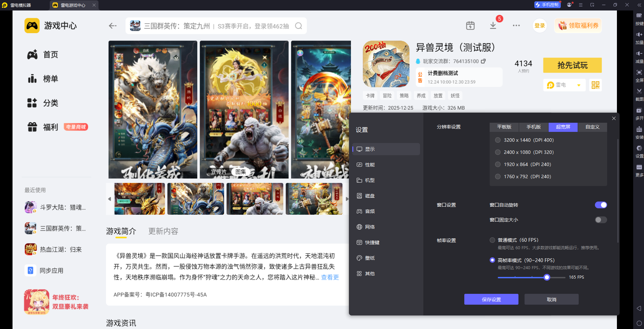Enable the 窗口固定大小 switch
Viewport: 644px width, 329px height.
point(601,220)
